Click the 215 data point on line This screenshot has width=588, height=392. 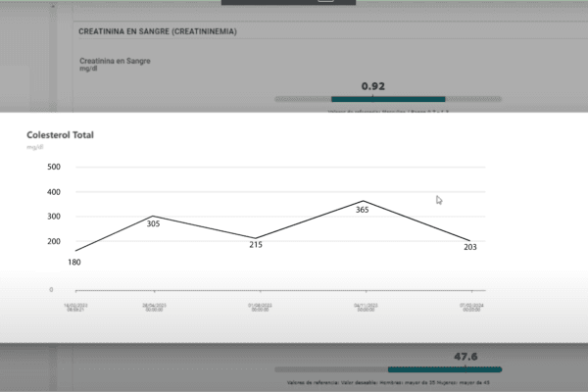pos(256,238)
